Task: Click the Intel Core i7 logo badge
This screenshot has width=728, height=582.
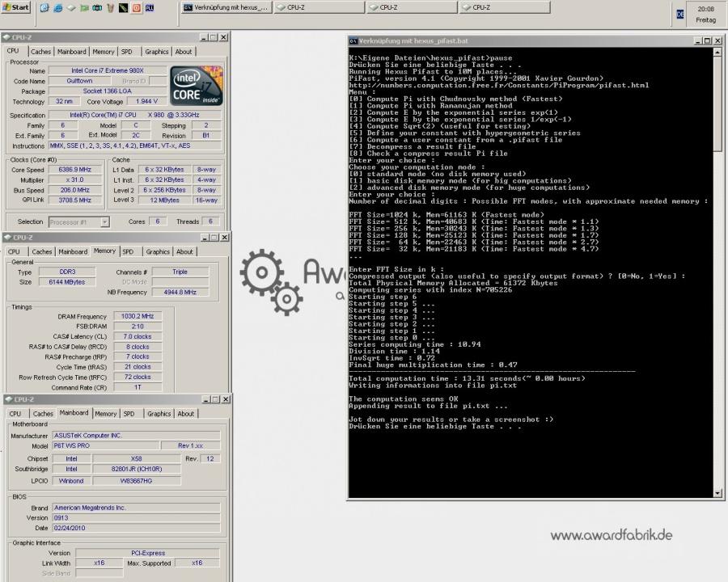Action: pyautogui.click(x=197, y=86)
